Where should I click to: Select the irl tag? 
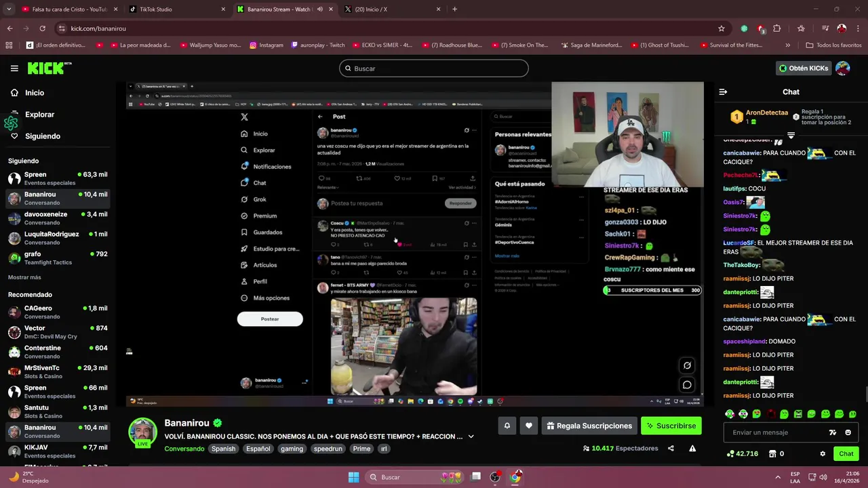tap(384, 449)
